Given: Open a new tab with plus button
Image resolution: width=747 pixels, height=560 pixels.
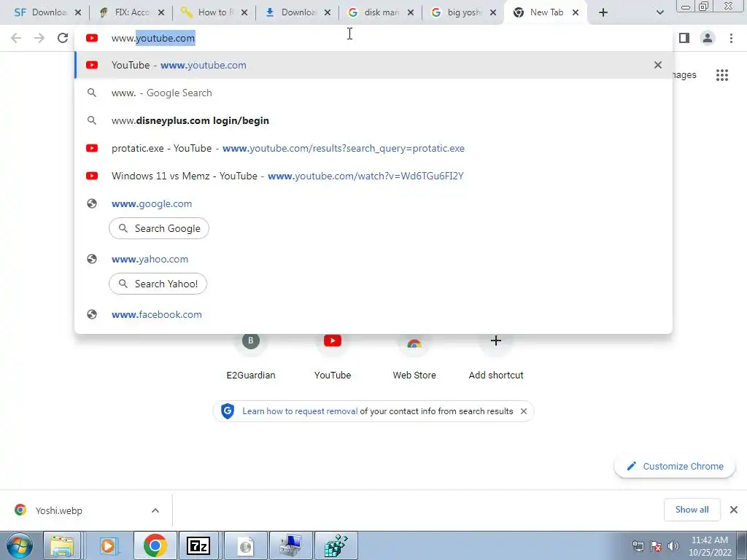Looking at the screenshot, I should (603, 12).
